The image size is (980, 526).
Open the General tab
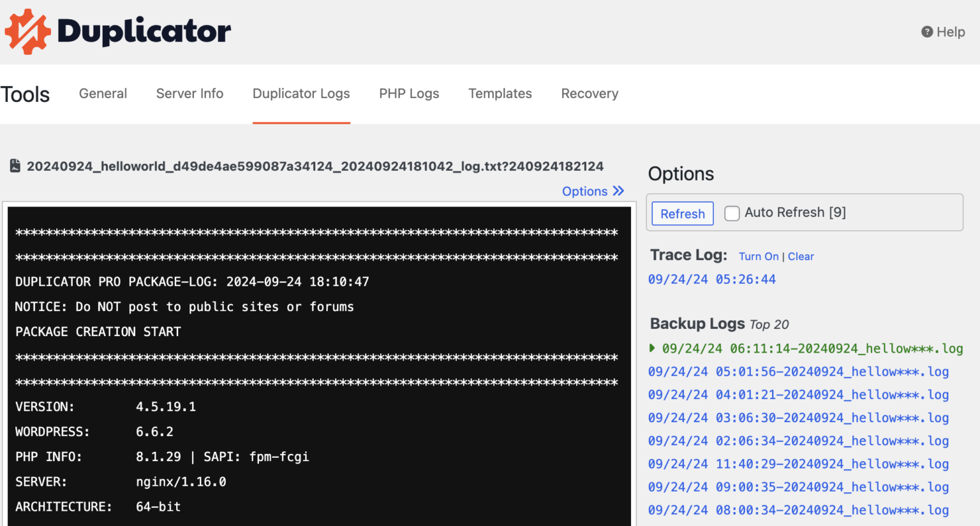(103, 94)
